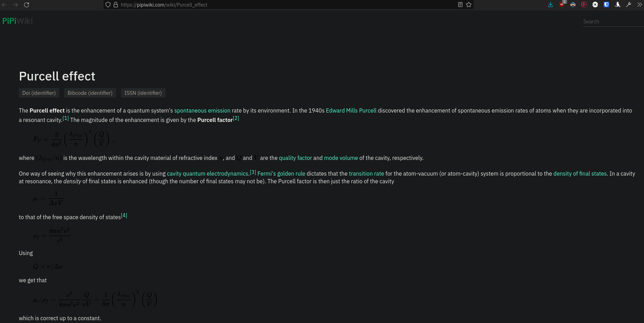The width and height of the screenshot is (644, 323).
Task: Click the eye-shaped extension icon
Action: (595, 5)
